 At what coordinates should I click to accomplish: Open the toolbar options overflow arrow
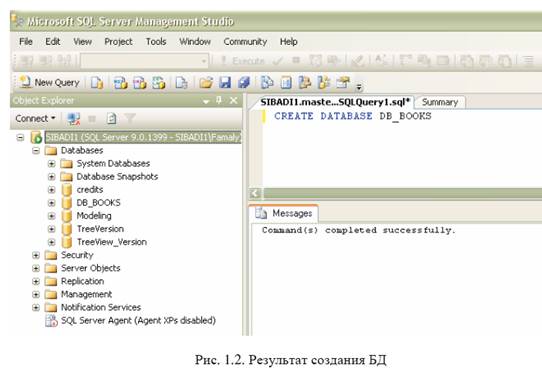point(359,87)
